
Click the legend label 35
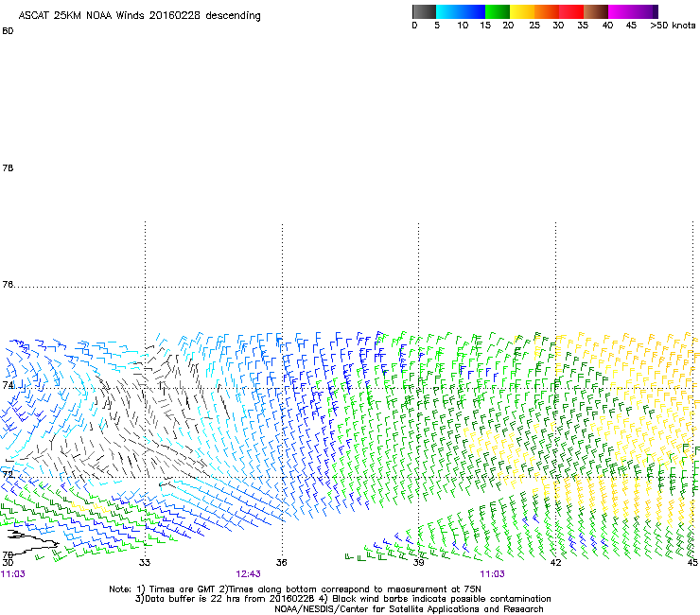coord(583,26)
